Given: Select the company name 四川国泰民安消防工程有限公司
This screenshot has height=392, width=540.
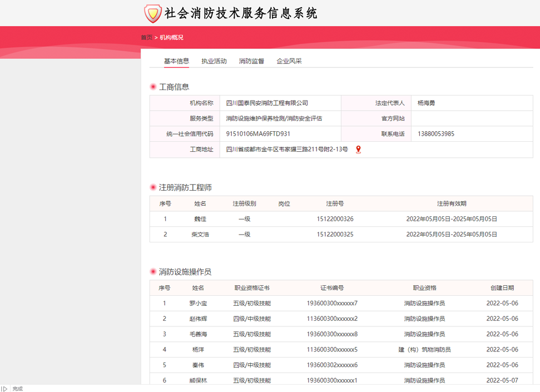Looking at the screenshot, I should point(267,103).
